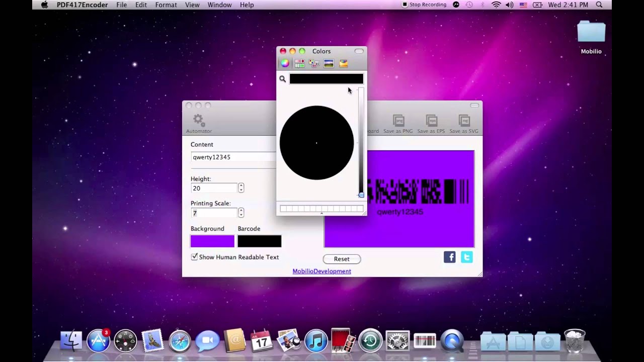Toggle Show Human Readable Text checkbox
The width and height of the screenshot is (644, 362).
(x=194, y=257)
